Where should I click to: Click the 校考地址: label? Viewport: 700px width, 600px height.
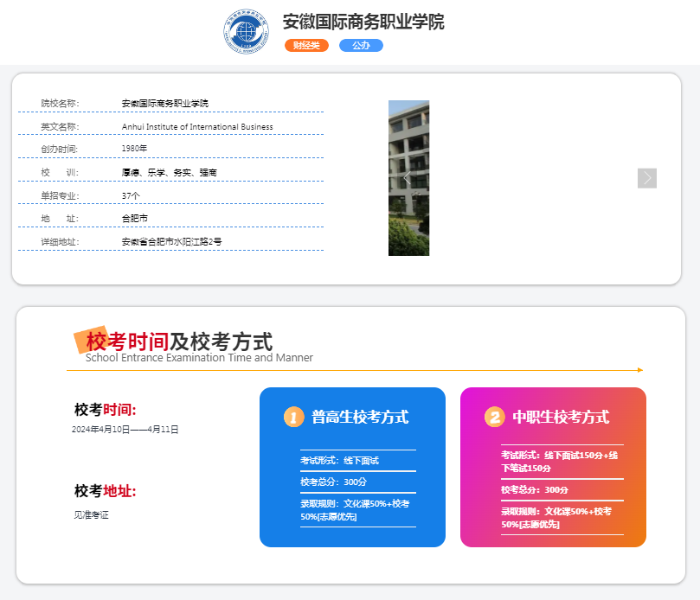click(106, 491)
